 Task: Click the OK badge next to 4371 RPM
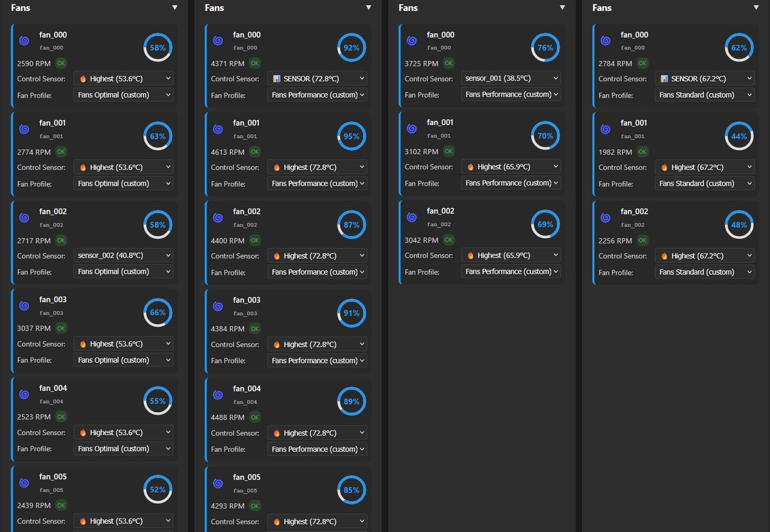coord(255,64)
